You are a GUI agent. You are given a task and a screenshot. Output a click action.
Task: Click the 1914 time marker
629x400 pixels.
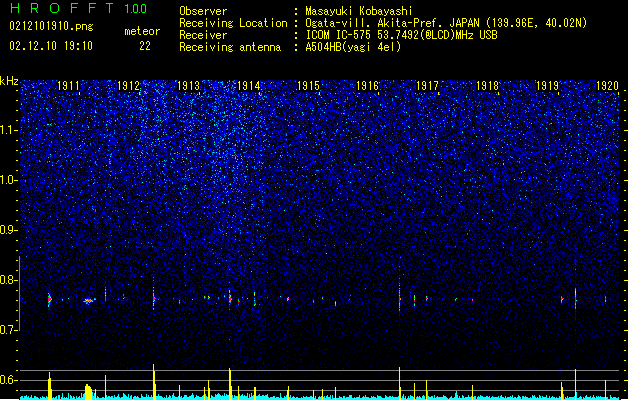(248, 86)
